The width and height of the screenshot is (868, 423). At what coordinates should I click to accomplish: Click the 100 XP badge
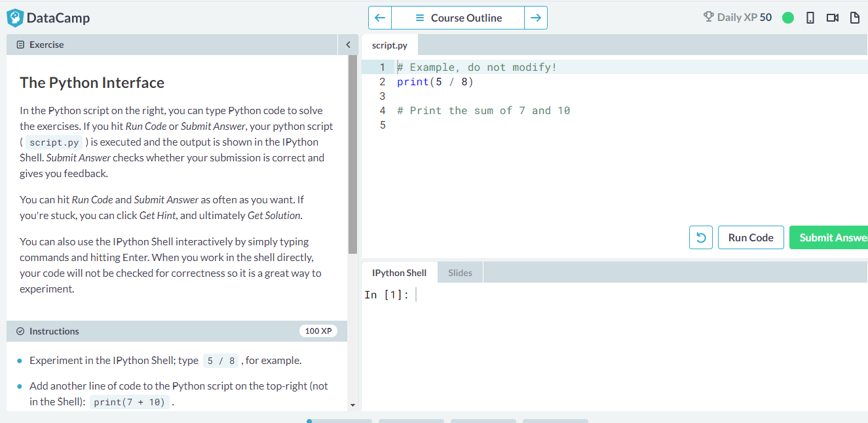coord(318,331)
